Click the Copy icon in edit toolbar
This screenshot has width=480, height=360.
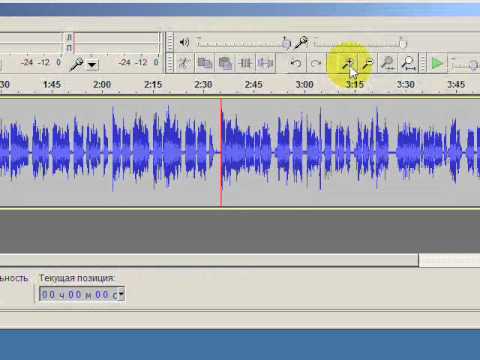click(204, 63)
